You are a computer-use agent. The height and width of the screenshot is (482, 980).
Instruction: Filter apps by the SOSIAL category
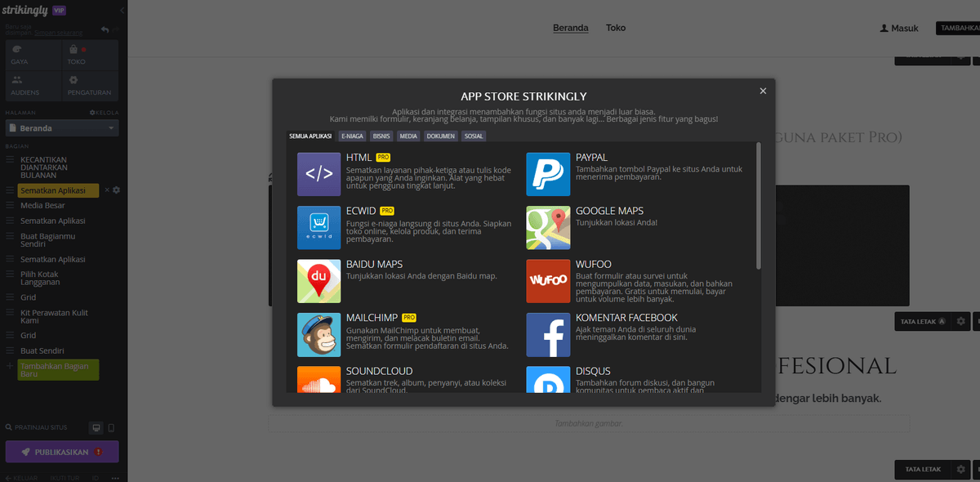[474, 136]
